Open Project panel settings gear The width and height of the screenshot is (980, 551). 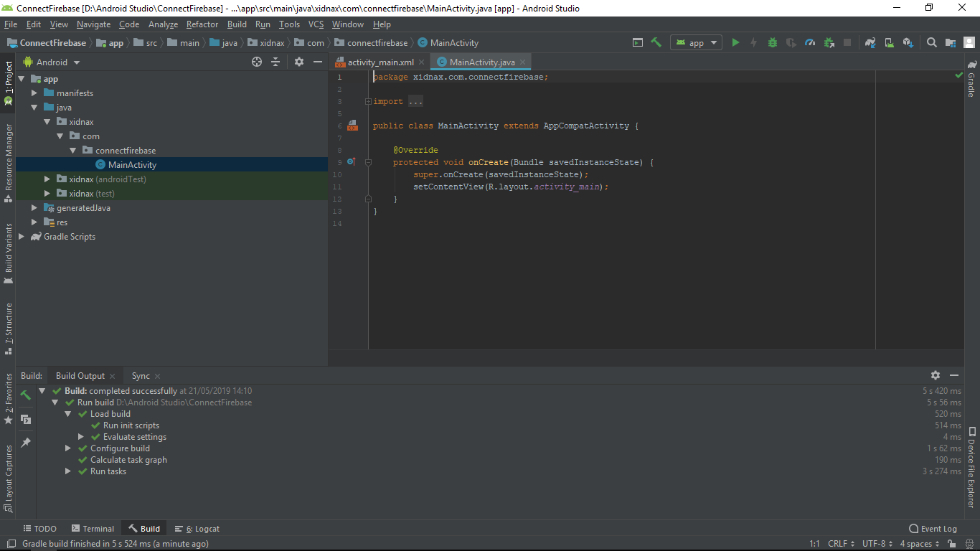click(299, 62)
